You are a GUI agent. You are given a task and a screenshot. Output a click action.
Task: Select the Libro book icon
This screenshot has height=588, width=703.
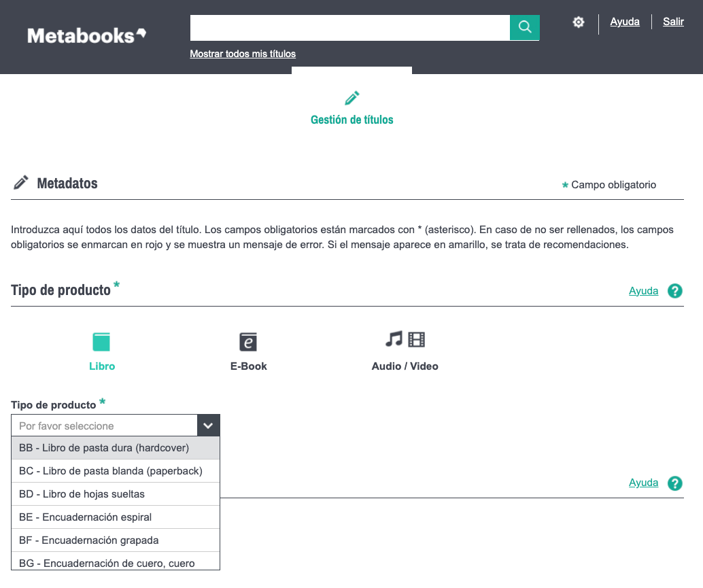point(101,341)
